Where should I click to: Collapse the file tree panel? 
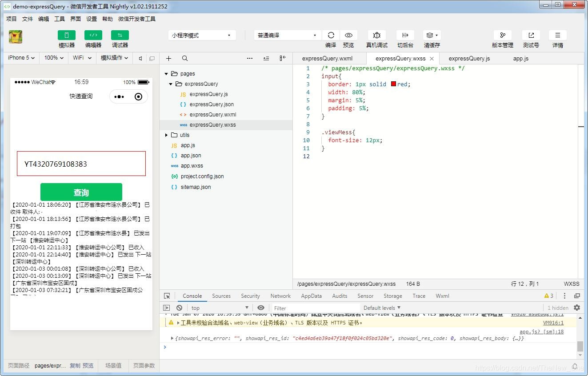(x=283, y=58)
